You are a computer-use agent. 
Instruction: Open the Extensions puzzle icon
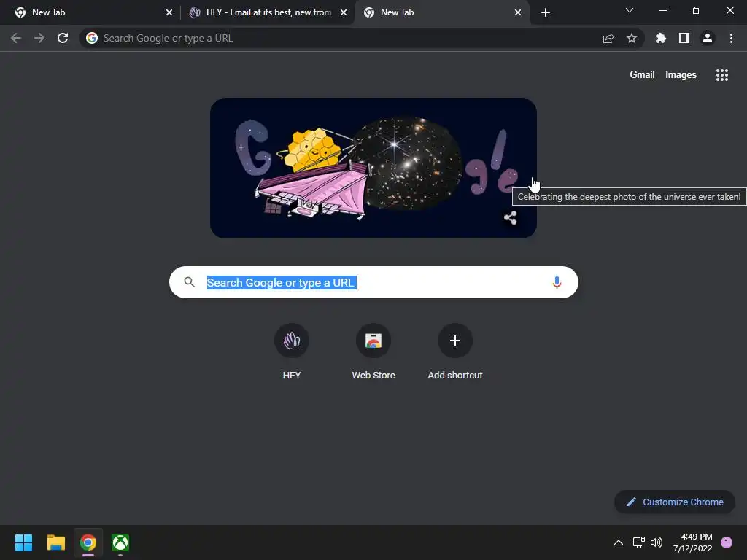(x=661, y=38)
